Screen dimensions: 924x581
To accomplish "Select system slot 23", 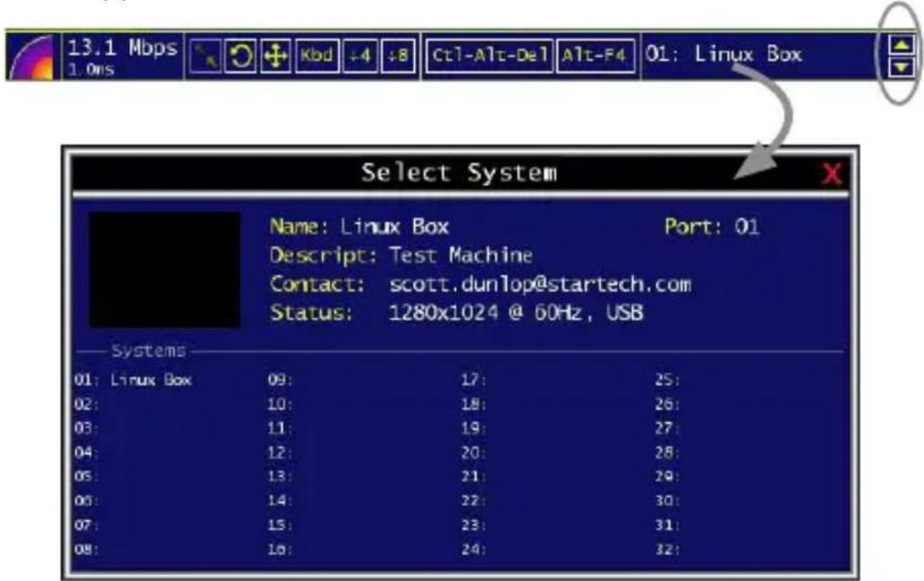I will [473, 524].
